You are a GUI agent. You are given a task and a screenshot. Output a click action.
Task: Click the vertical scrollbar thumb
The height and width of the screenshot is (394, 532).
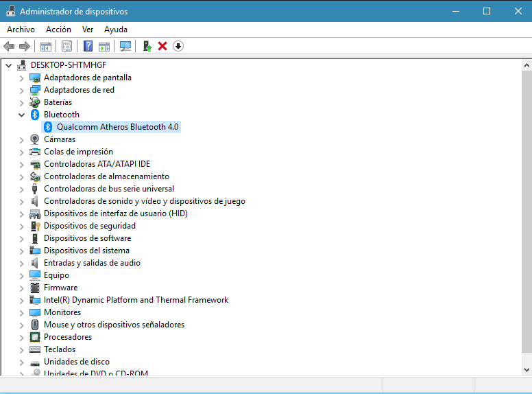[x=527, y=212]
